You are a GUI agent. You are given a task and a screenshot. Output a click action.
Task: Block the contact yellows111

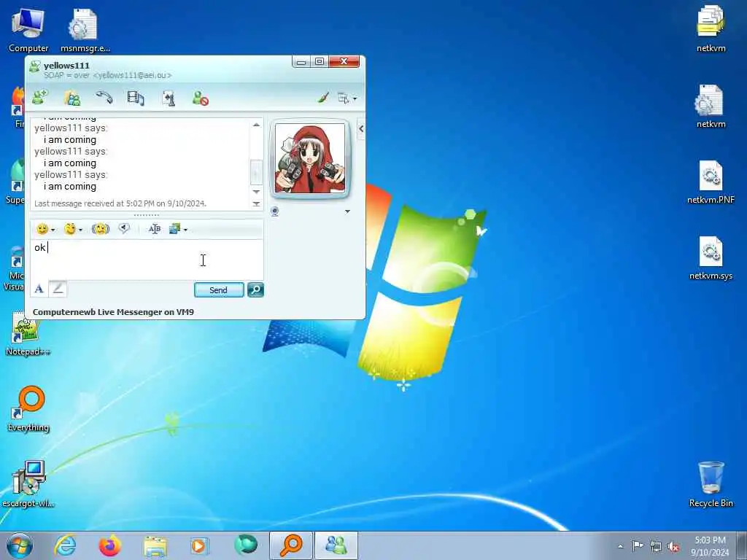[201, 98]
